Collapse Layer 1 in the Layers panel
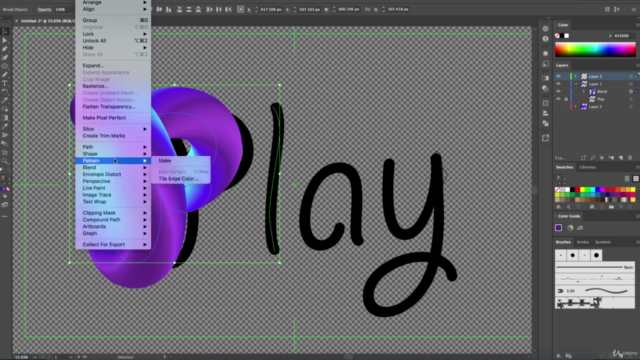 point(576,84)
